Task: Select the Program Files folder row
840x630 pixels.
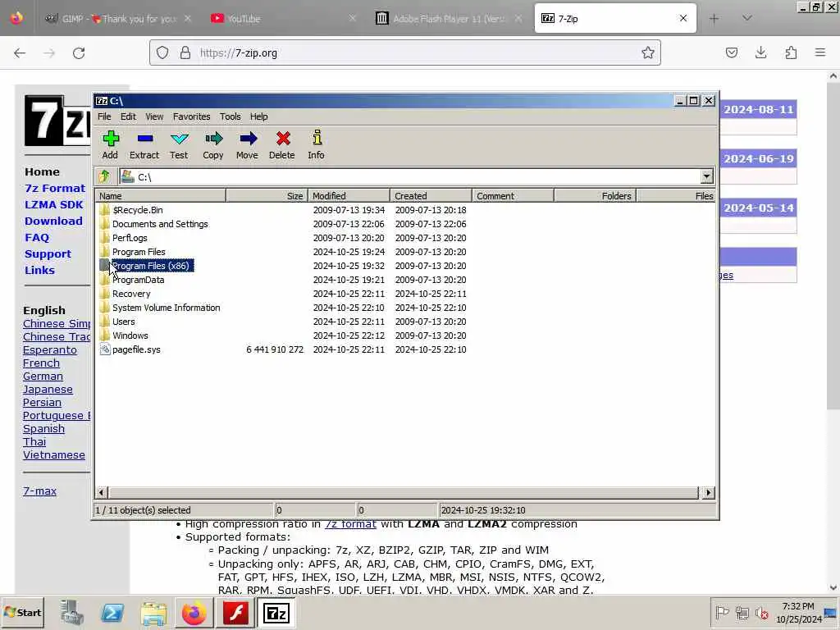Action: coord(405,252)
